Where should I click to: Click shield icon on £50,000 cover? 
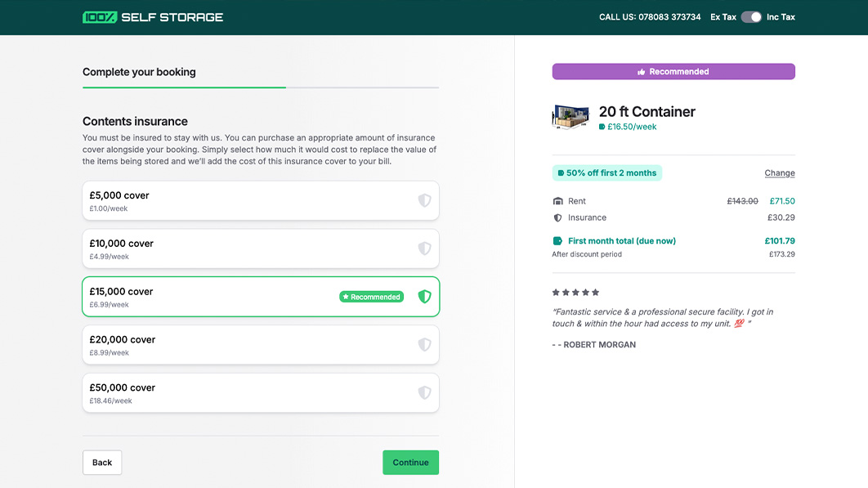(424, 393)
